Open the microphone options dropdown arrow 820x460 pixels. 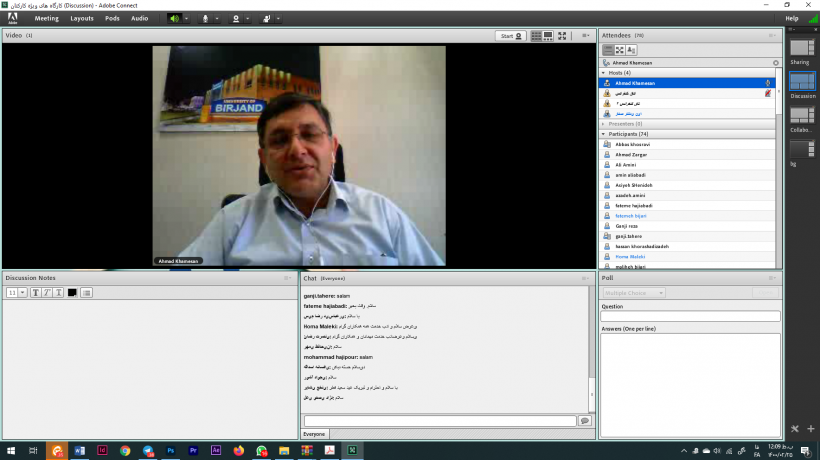click(217, 19)
